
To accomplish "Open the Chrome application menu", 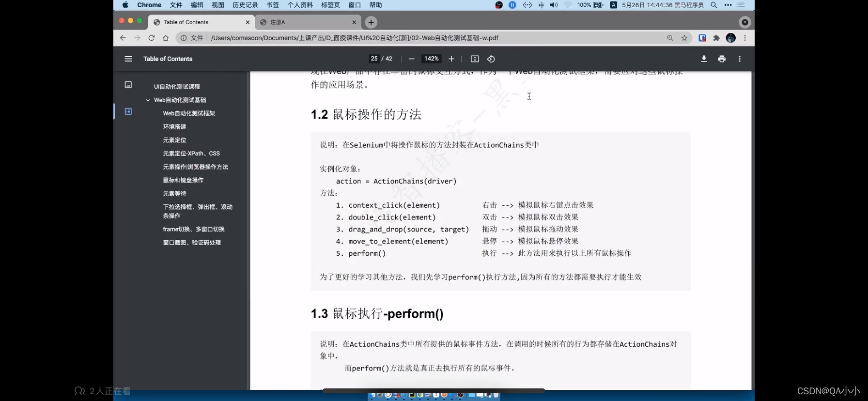I will click(149, 5).
